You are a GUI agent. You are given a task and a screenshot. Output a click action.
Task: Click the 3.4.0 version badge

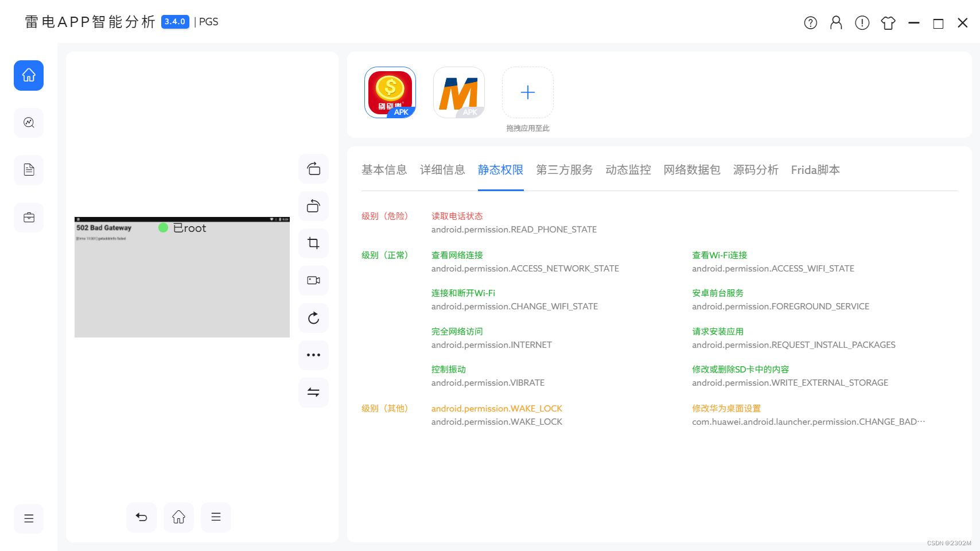point(175,22)
